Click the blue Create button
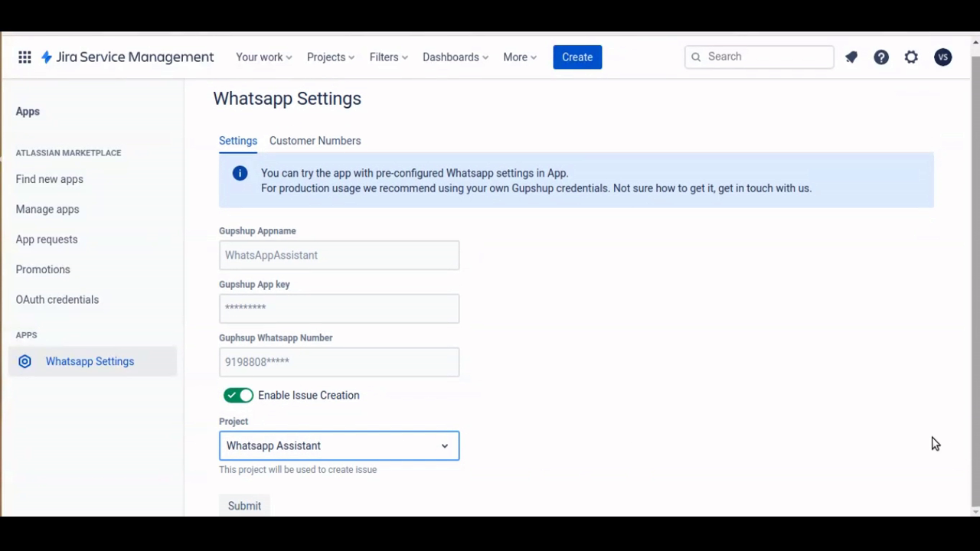The height and width of the screenshot is (551, 980). pos(577,57)
